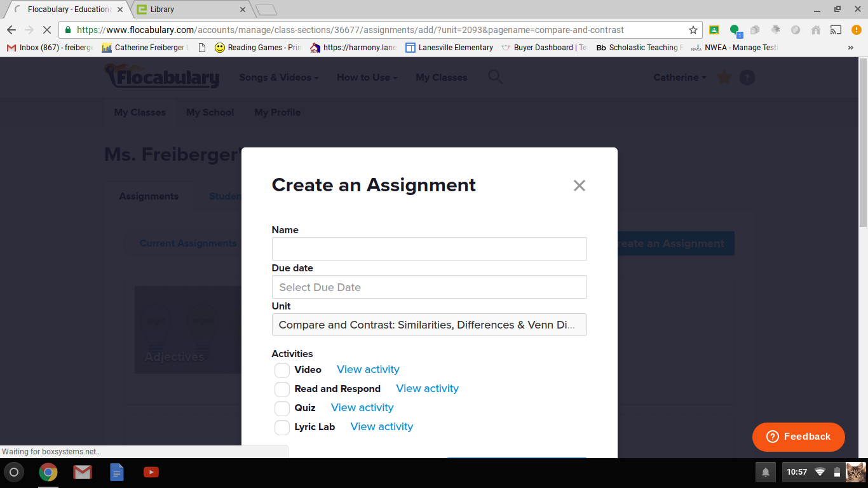View activity for Lyric Lab

point(382,427)
